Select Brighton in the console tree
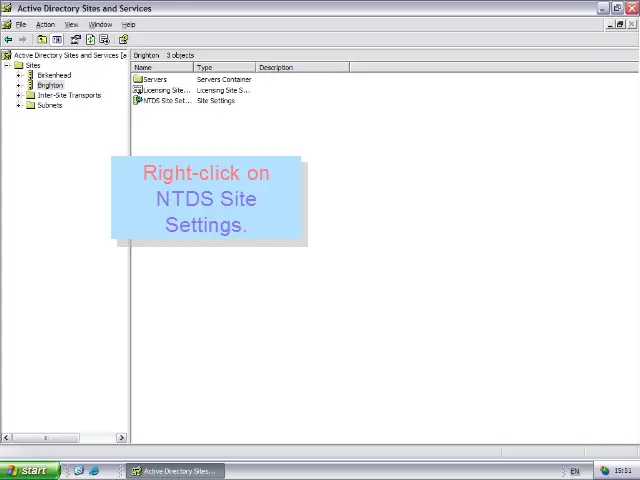The height and width of the screenshot is (480, 640). 50,85
